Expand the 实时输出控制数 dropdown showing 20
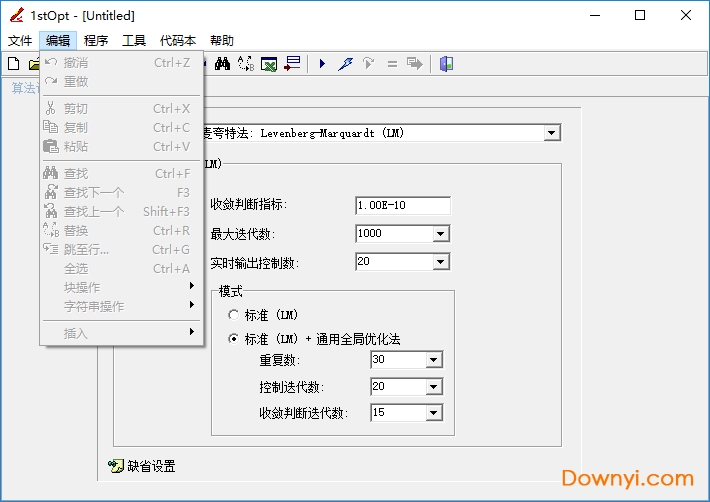710x502 pixels. point(440,262)
